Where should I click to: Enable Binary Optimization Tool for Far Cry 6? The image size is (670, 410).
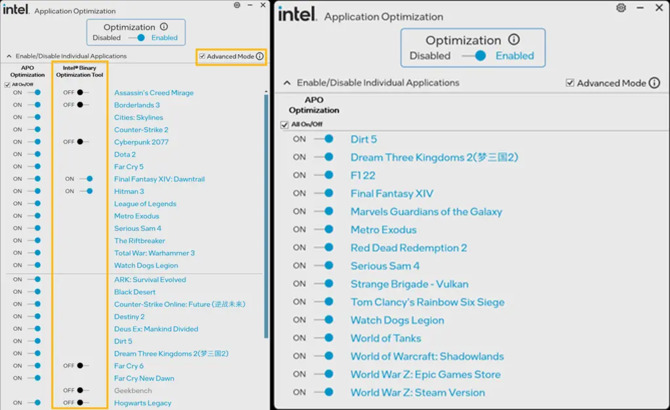82,366
